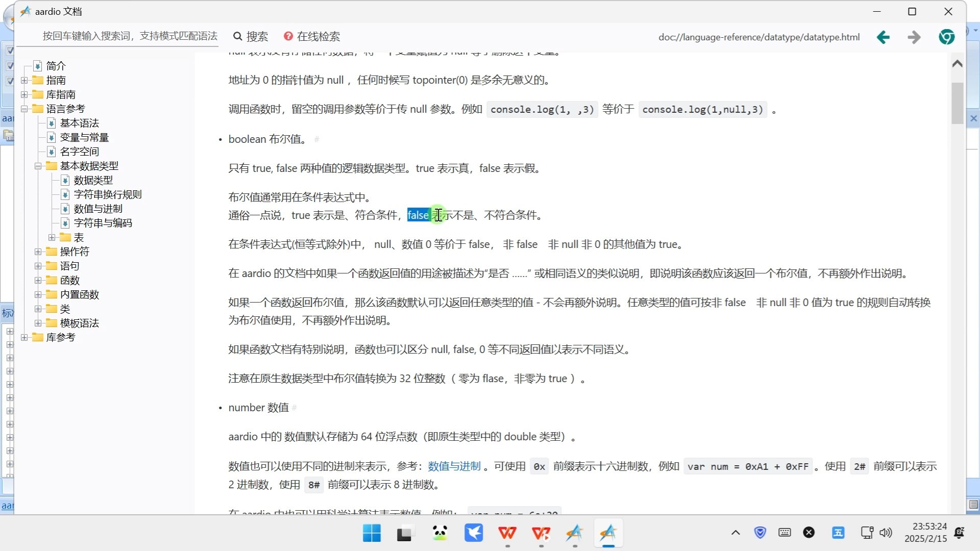Expand the 库指南 folder
Screen dimensions: 980x551
click(x=24, y=94)
